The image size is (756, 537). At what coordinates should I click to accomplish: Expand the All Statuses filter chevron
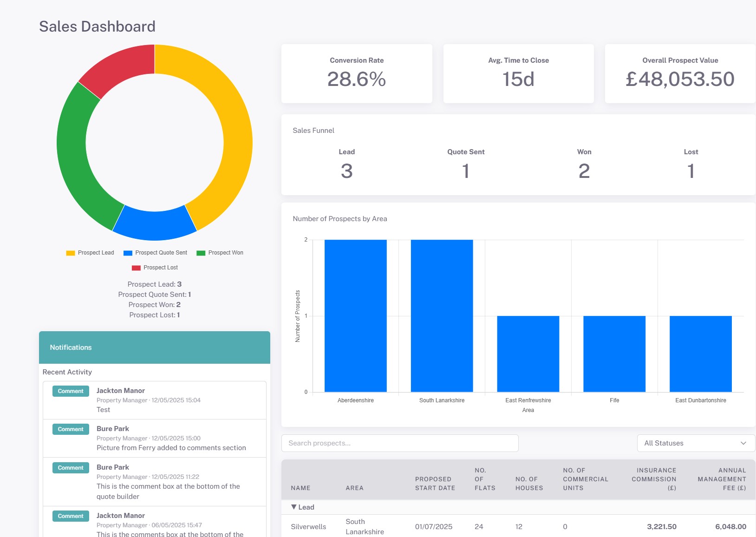[x=744, y=443]
